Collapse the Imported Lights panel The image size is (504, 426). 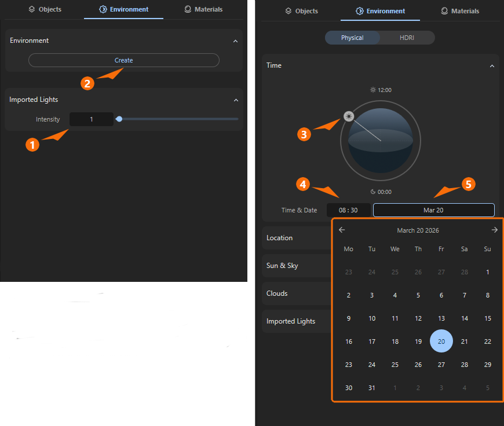[x=235, y=100]
